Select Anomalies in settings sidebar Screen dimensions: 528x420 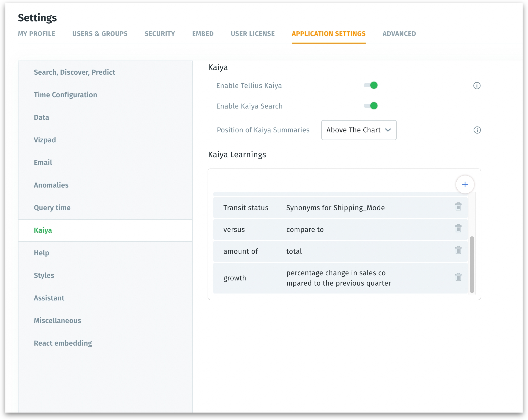tap(51, 185)
